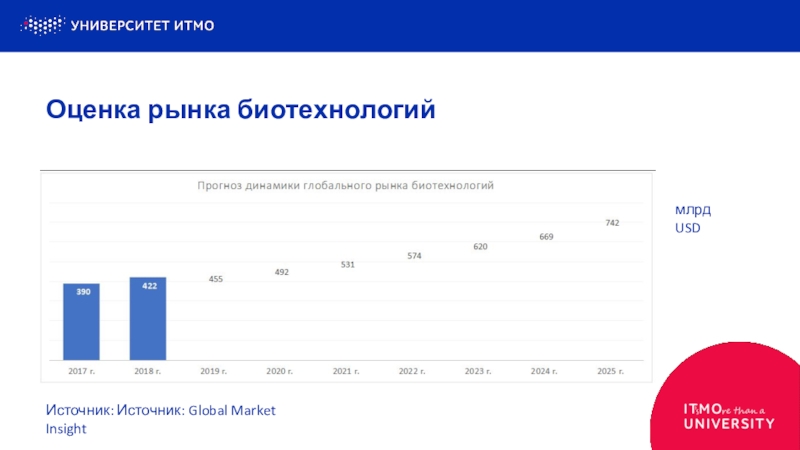Select the 620 data label for 2023
The height and width of the screenshot is (450, 800).
(480, 246)
